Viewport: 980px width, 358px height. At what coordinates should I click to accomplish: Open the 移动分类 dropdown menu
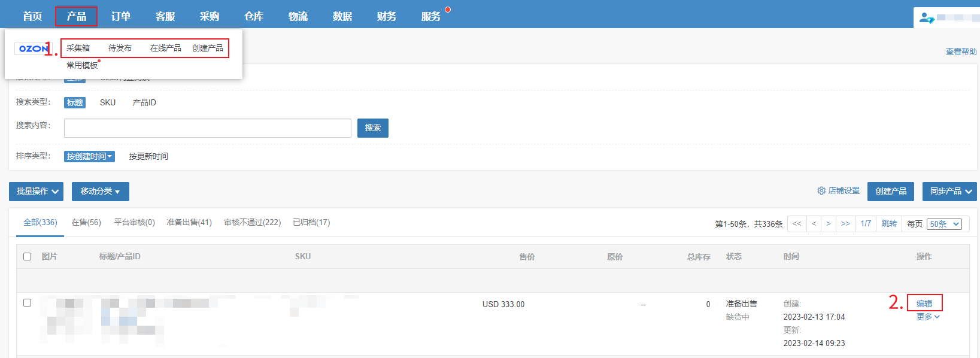pos(100,192)
